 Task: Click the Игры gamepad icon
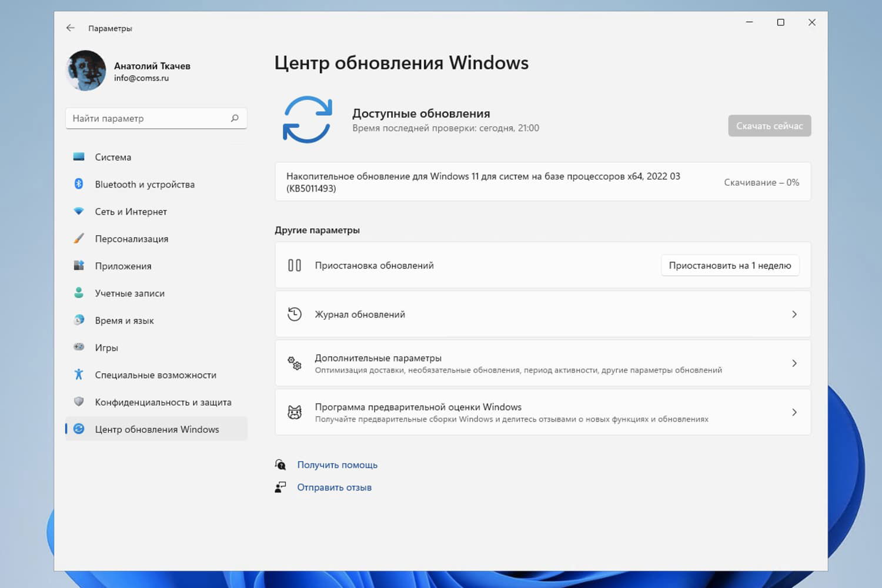pos(79,347)
